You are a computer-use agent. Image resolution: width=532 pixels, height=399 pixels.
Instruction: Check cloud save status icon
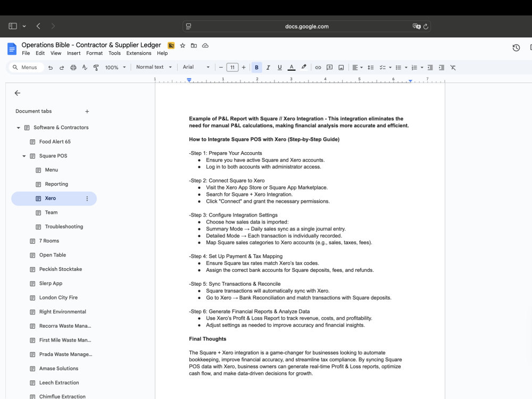pyautogui.click(x=205, y=45)
